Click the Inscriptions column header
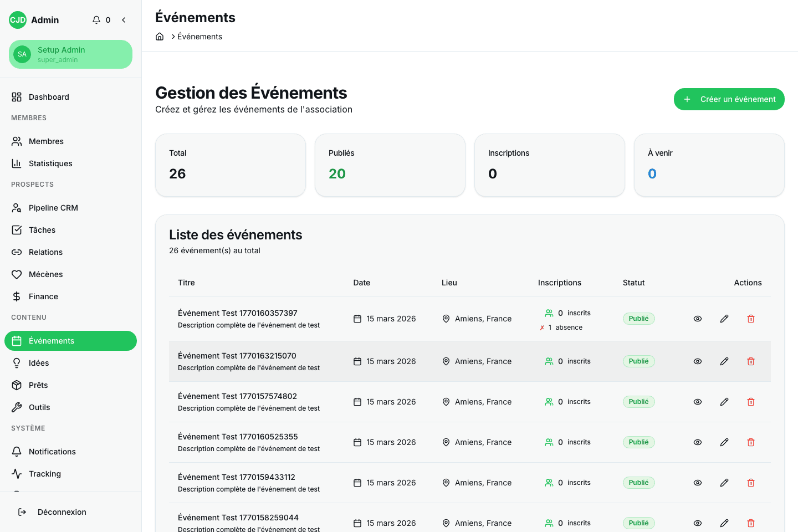 tap(560, 283)
